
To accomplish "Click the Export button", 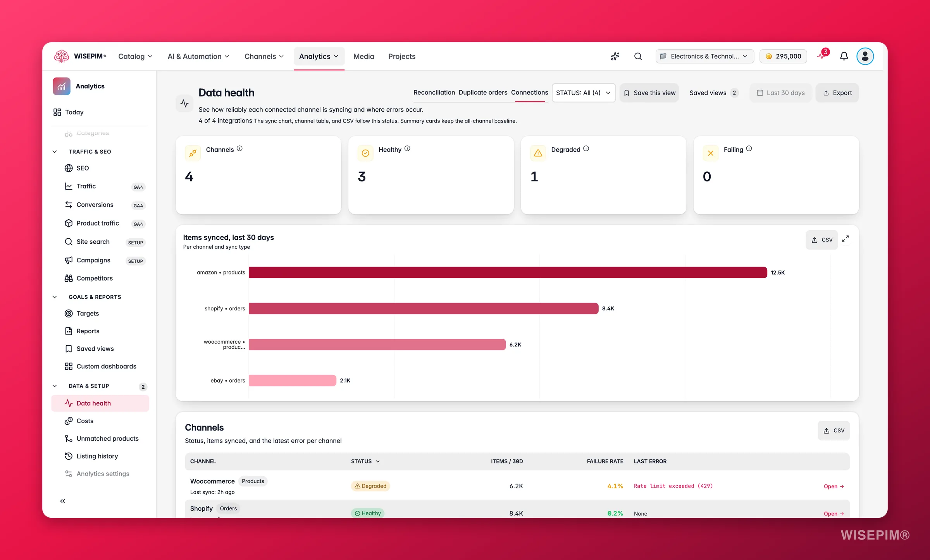I will point(837,93).
